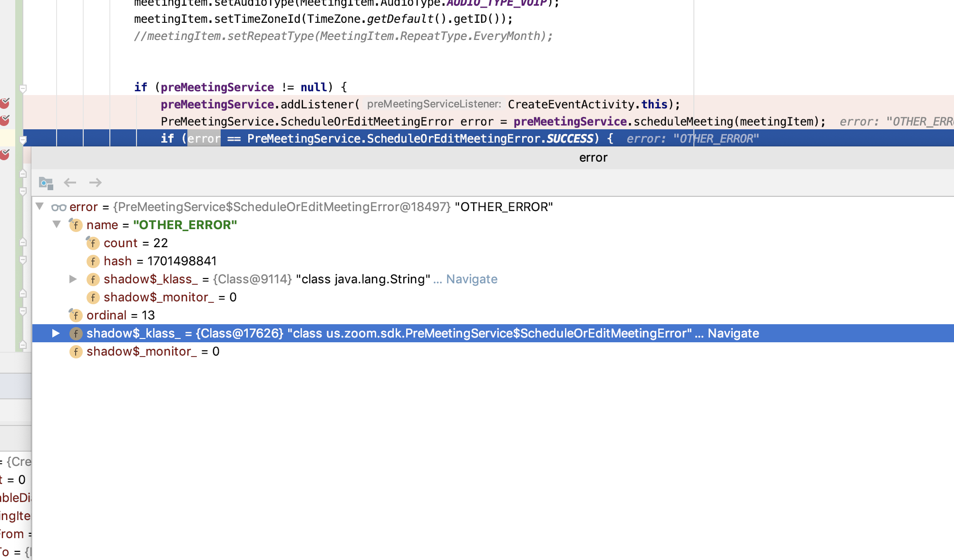
Task: Toggle breakpoint on the addListener line
Action: 5,103
